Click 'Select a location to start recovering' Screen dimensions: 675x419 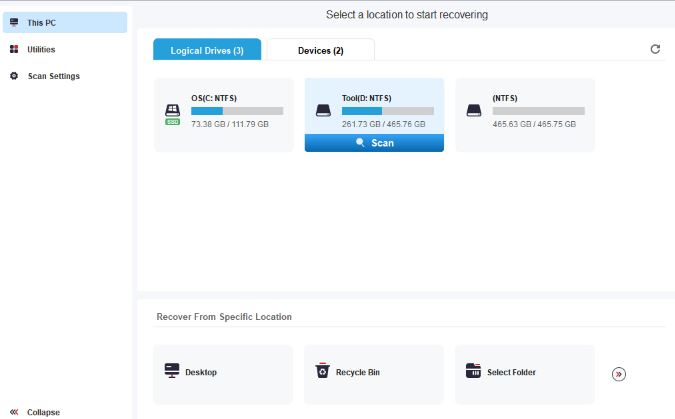(x=407, y=15)
